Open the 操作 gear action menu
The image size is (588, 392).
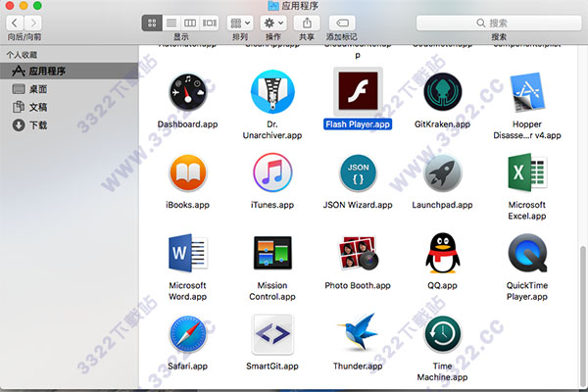coord(273,24)
